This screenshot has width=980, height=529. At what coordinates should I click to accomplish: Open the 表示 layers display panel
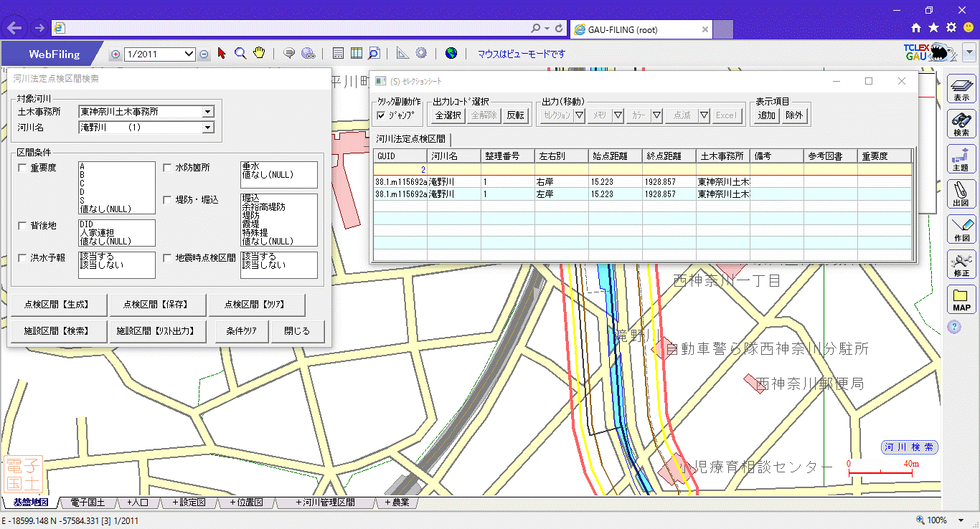pyautogui.click(x=961, y=90)
